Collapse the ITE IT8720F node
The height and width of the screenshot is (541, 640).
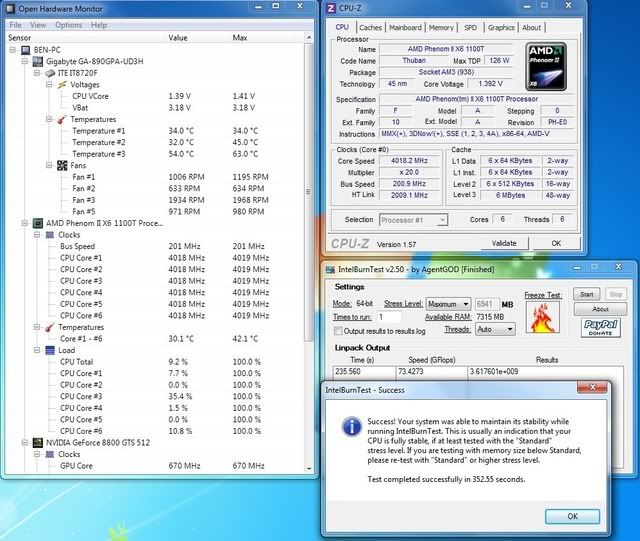tap(37, 73)
